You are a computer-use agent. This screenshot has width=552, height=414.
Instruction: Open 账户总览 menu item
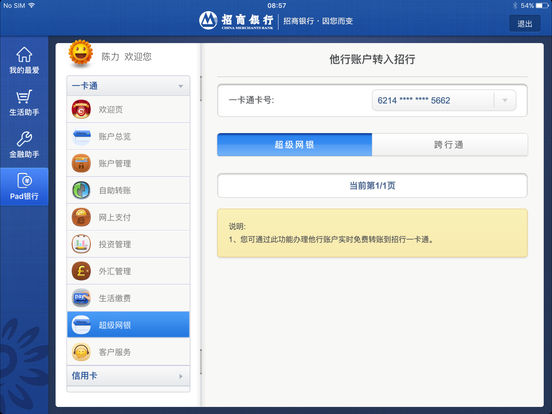click(128, 136)
